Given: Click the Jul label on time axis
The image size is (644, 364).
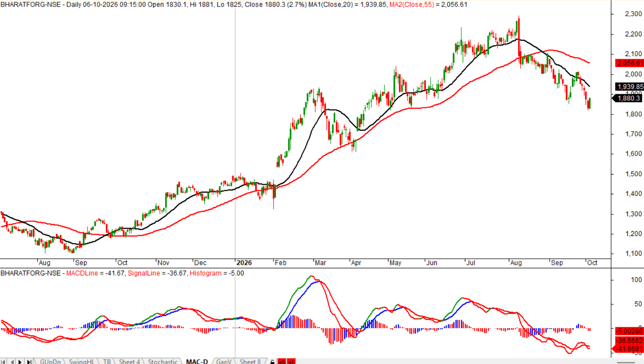Looking at the screenshot, I should 471,263.
